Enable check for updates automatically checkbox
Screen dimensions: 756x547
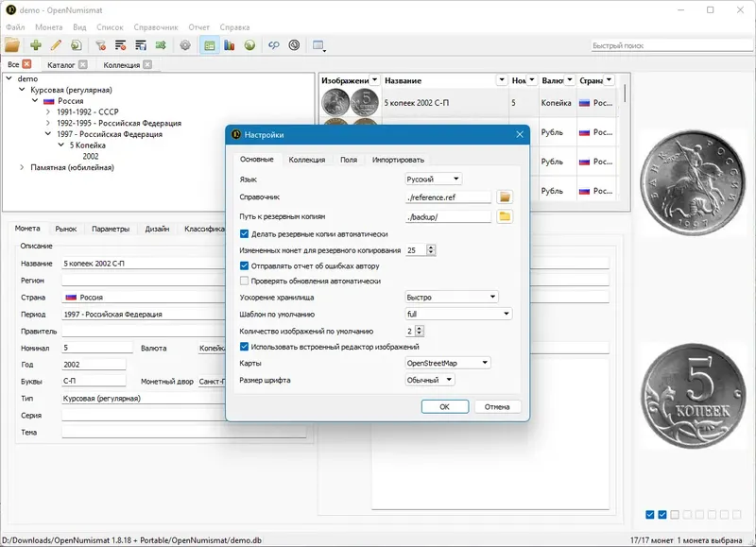[244, 281]
